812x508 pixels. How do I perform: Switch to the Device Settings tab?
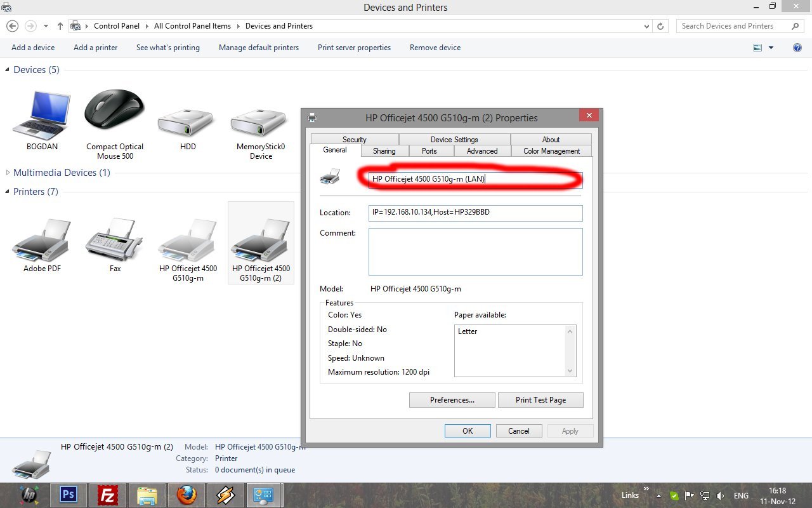454,139
